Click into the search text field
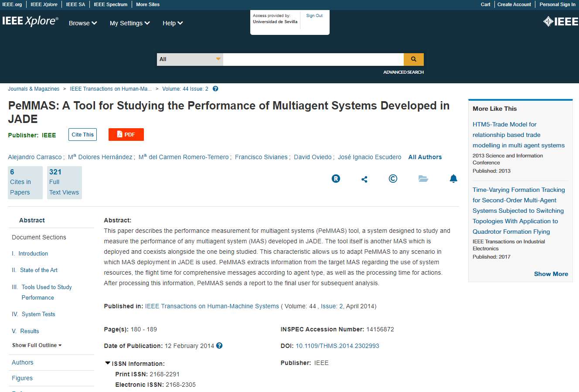The image size is (579, 392). (x=313, y=59)
